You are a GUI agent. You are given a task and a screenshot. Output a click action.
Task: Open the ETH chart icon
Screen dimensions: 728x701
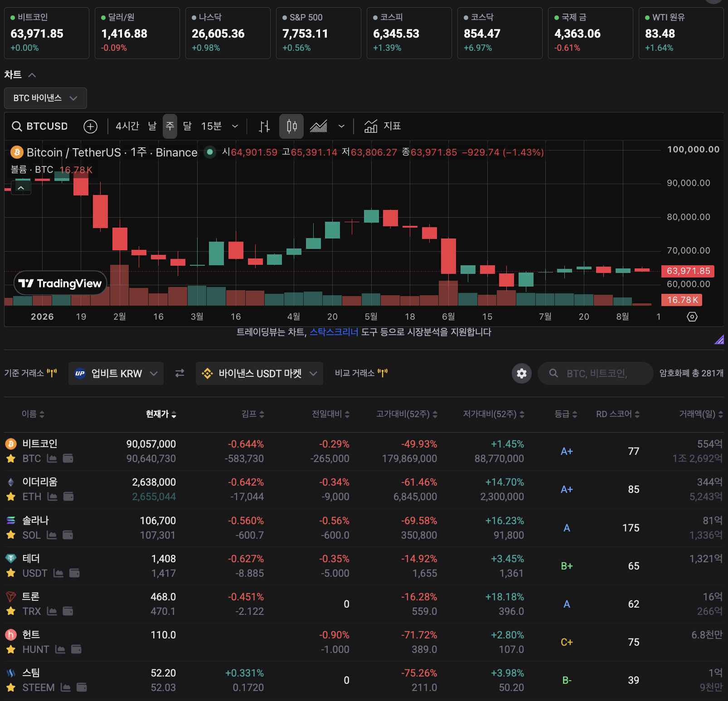53,497
